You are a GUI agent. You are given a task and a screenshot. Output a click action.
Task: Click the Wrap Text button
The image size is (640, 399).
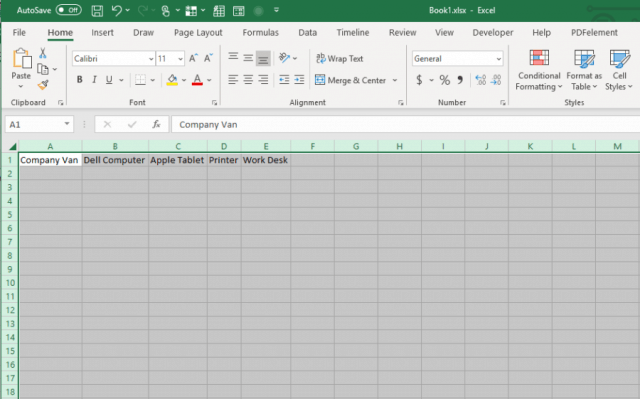[x=340, y=58]
